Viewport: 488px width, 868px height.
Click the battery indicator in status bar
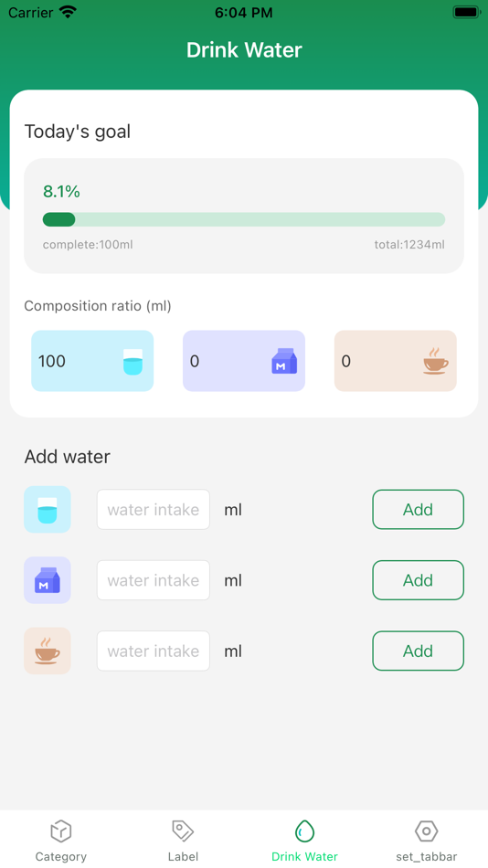click(x=466, y=12)
